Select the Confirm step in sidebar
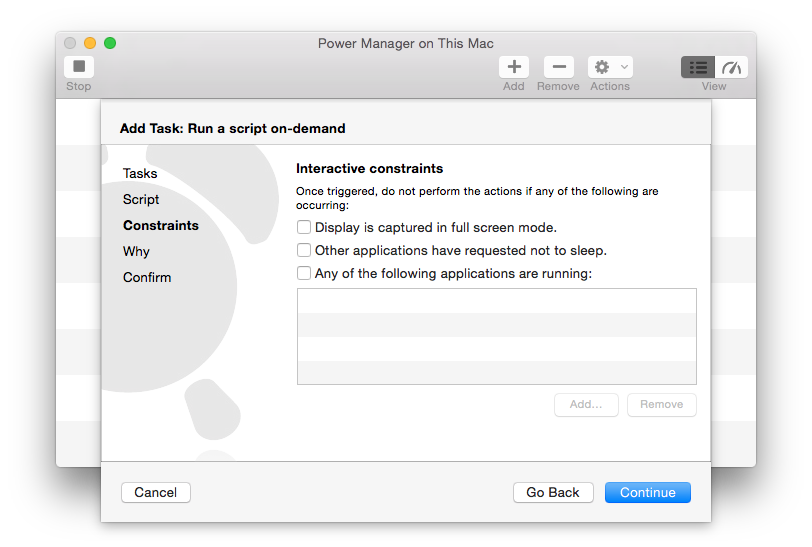Screen dimensions: 812x547 [x=147, y=277]
